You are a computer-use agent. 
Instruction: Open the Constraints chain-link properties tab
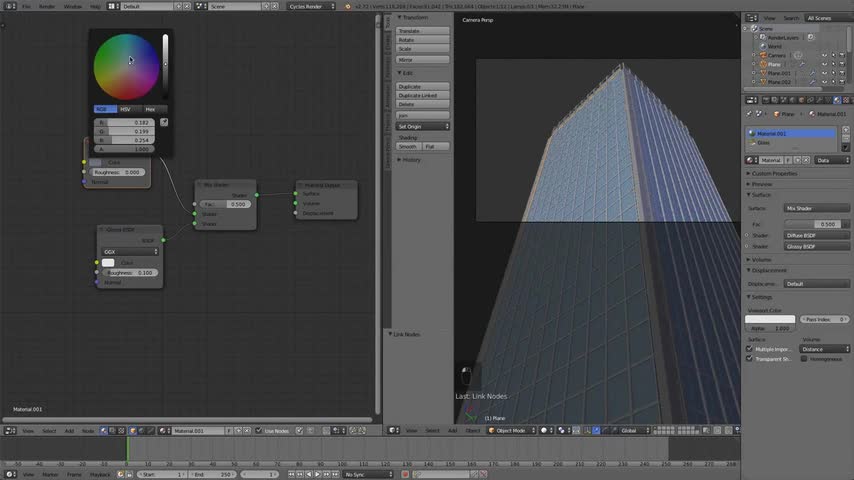coord(810,100)
